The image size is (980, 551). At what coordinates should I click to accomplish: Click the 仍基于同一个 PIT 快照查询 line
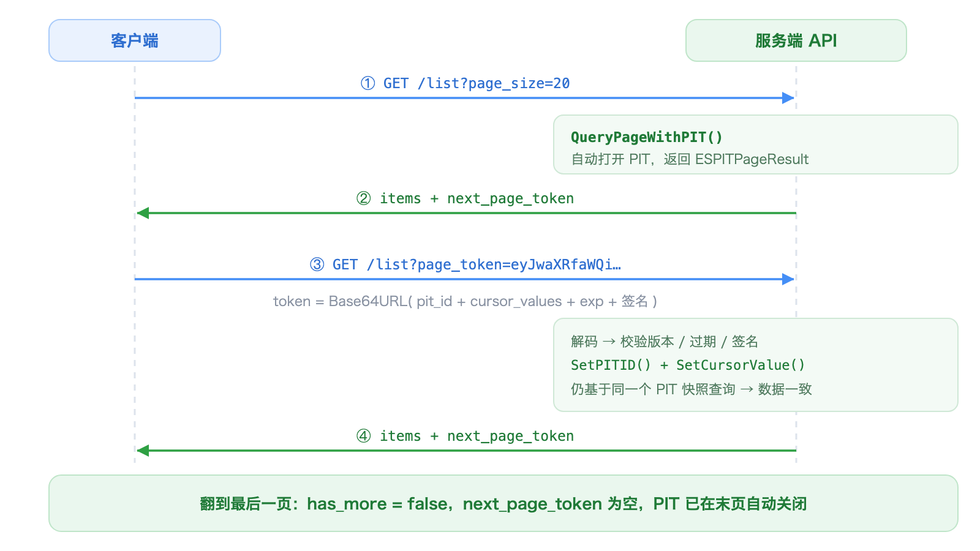(x=692, y=389)
